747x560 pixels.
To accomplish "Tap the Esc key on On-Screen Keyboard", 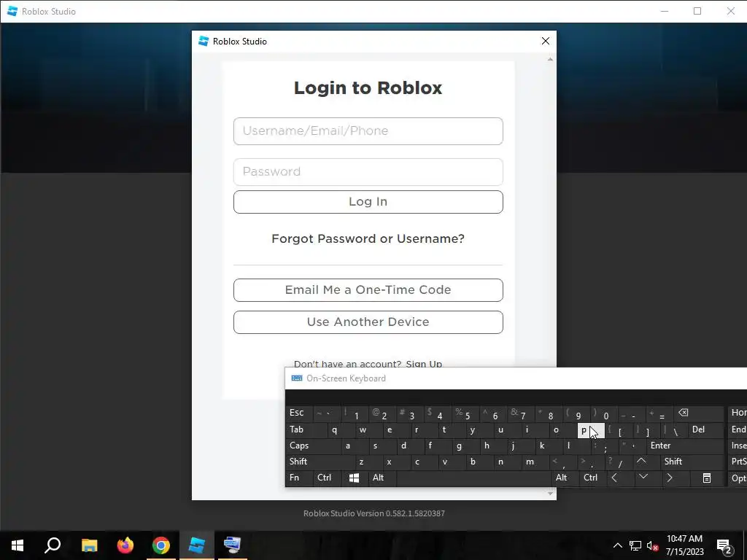I will pos(298,413).
